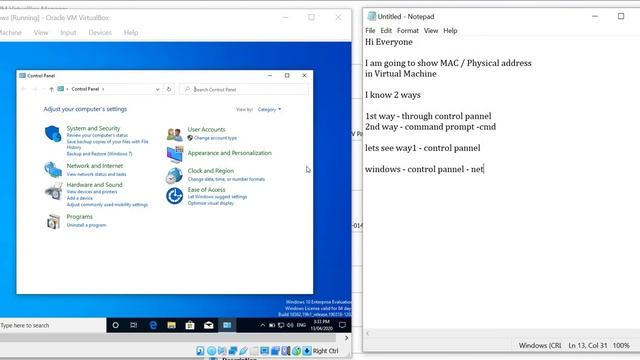Open Ease of Access icon
Image resolution: width=640 pixels, height=360 pixels.
[174, 196]
